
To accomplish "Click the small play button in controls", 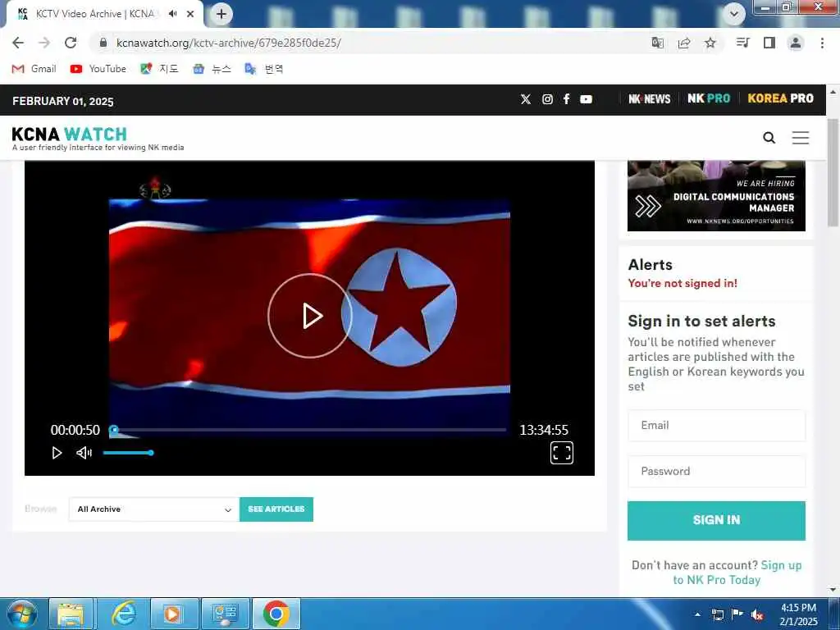I will 57,453.
